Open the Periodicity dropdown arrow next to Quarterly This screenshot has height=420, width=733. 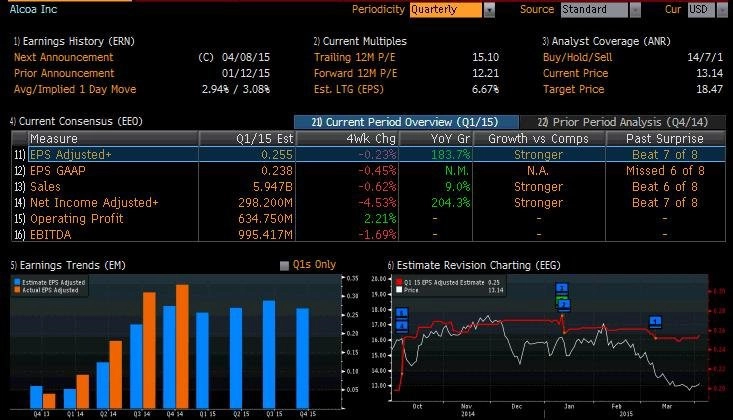489,10
